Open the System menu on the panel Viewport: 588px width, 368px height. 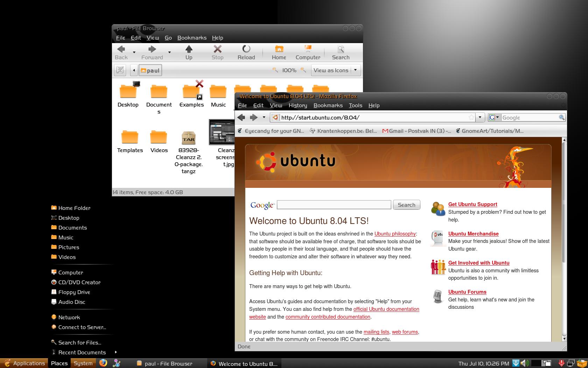pos(83,363)
